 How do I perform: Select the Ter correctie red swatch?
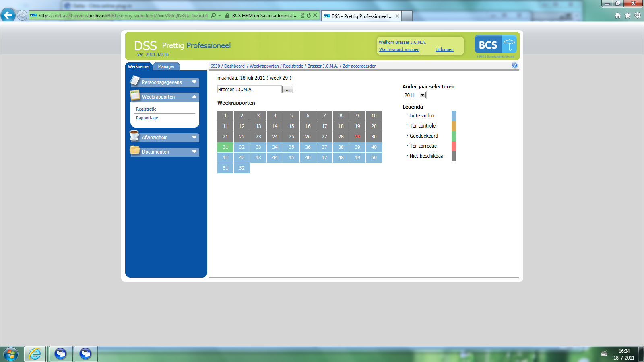(x=454, y=146)
